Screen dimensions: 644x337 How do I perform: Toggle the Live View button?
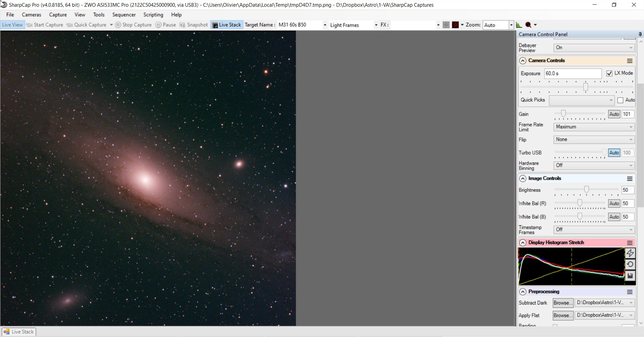point(12,25)
